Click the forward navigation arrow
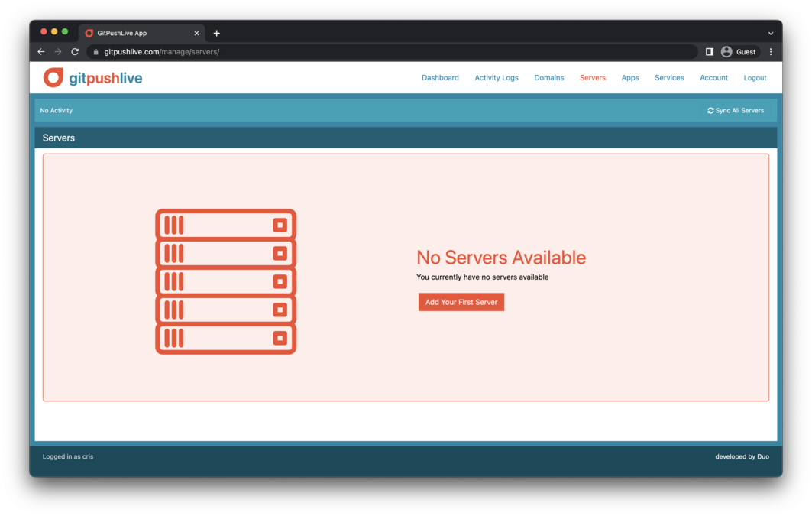Image resolution: width=812 pixels, height=516 pixels. tap(57, 51)
